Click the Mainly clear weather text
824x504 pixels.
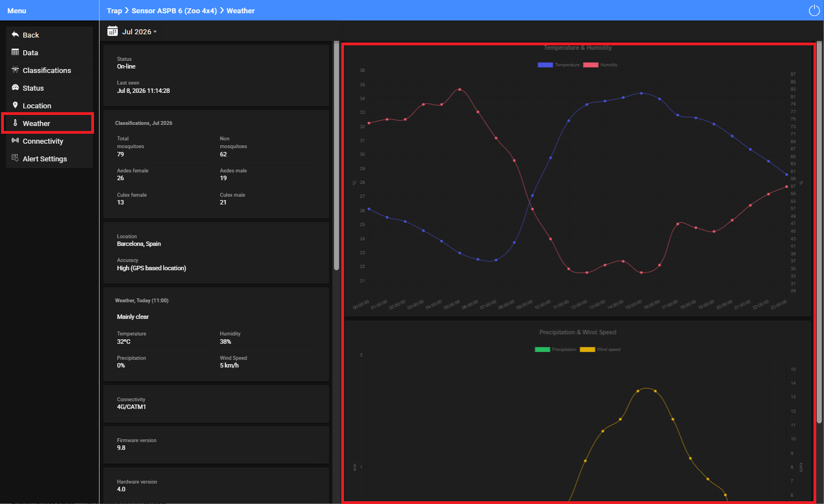133,317
